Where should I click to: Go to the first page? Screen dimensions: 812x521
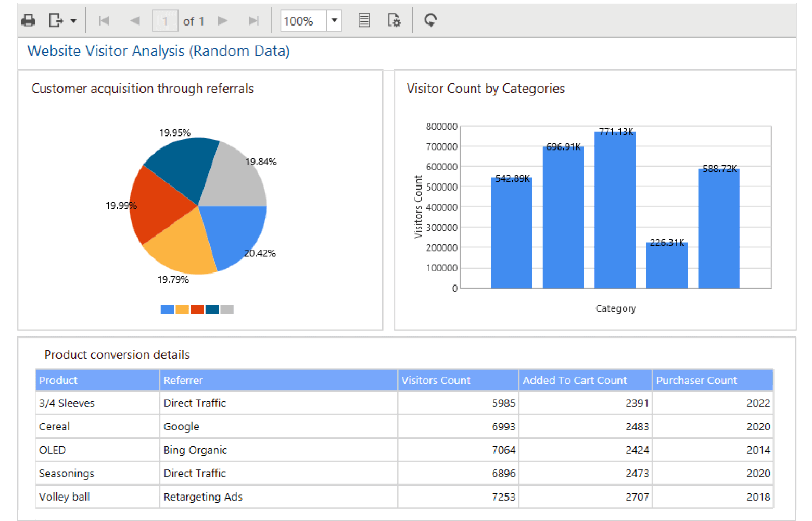[x=104, y=21]
